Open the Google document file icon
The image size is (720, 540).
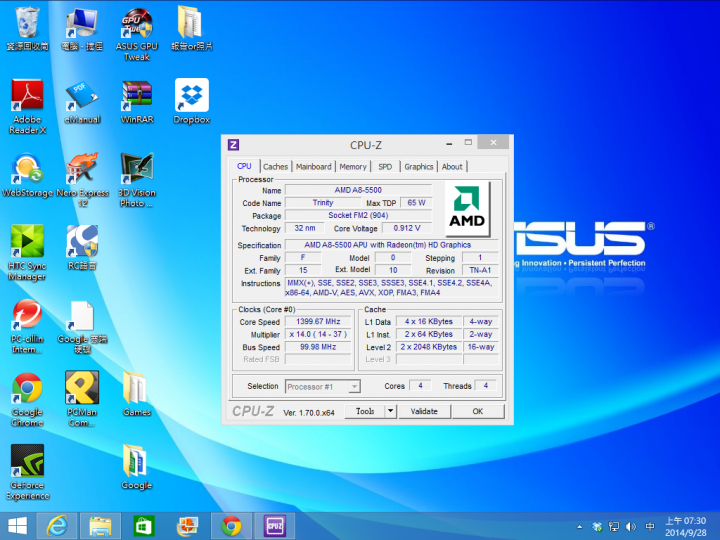pos(82,327)
